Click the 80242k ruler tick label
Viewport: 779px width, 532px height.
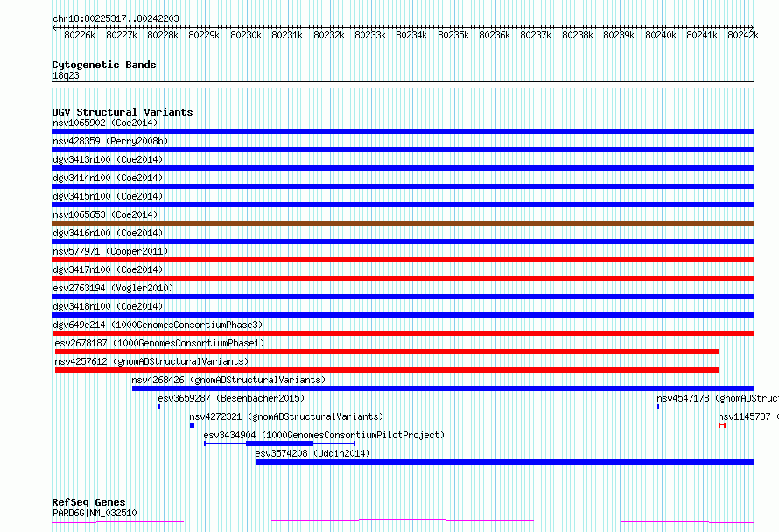(x=743, y=35)
